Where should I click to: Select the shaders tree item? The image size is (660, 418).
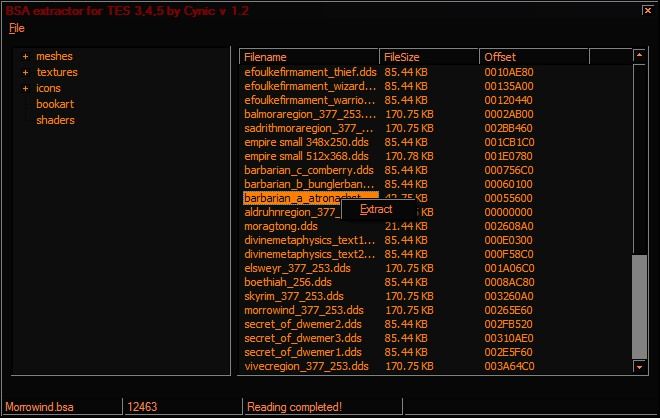coord(56,120)
